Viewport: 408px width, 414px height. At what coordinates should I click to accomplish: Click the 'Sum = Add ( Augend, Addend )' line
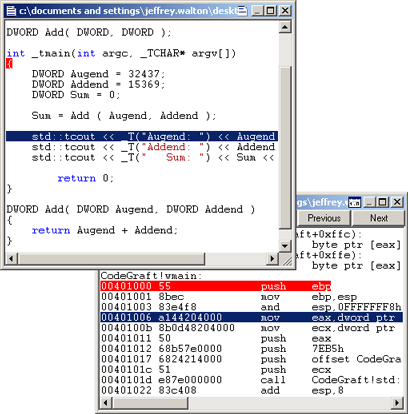click(x=124, y=116)
